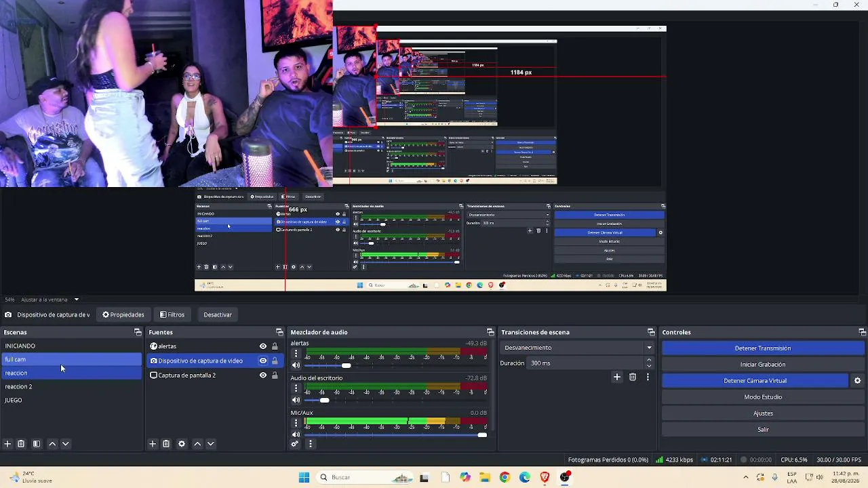
Task: Increase transition duration with up arrow
Action: click(649, 360)
